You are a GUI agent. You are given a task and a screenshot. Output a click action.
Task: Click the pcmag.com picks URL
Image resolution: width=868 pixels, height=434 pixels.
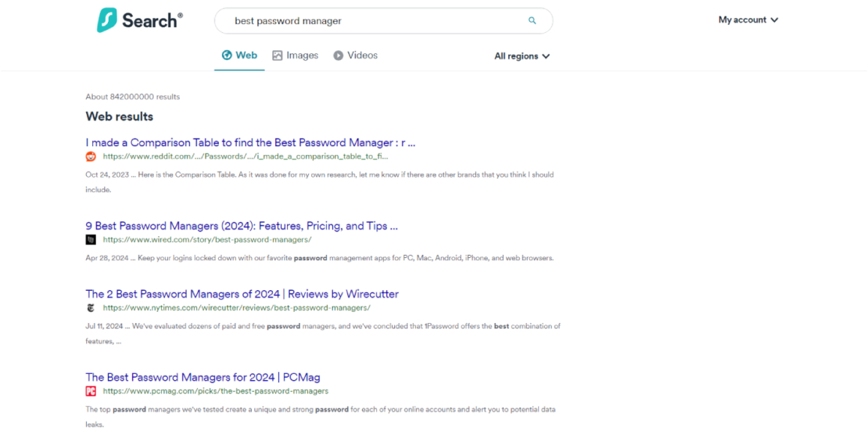point(215,391)
